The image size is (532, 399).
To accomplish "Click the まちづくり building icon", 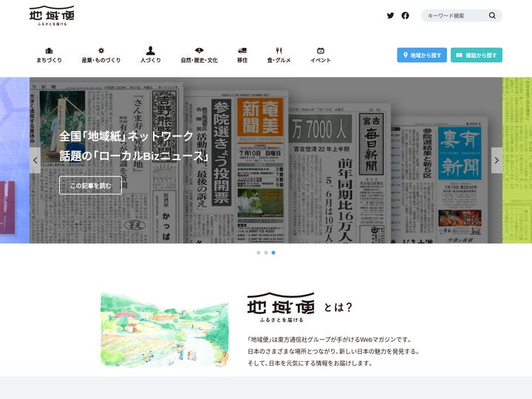I will (49, 51).
